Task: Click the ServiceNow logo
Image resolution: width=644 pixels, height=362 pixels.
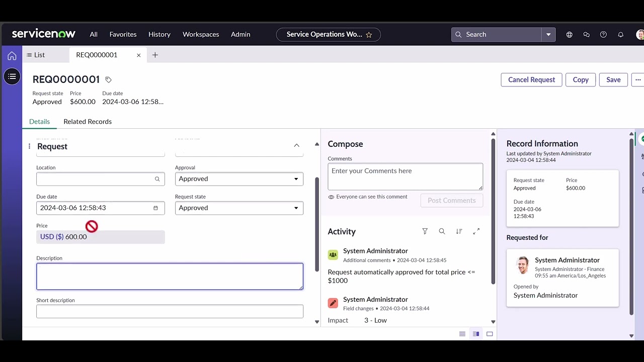Action: click(x=44, y=34)
